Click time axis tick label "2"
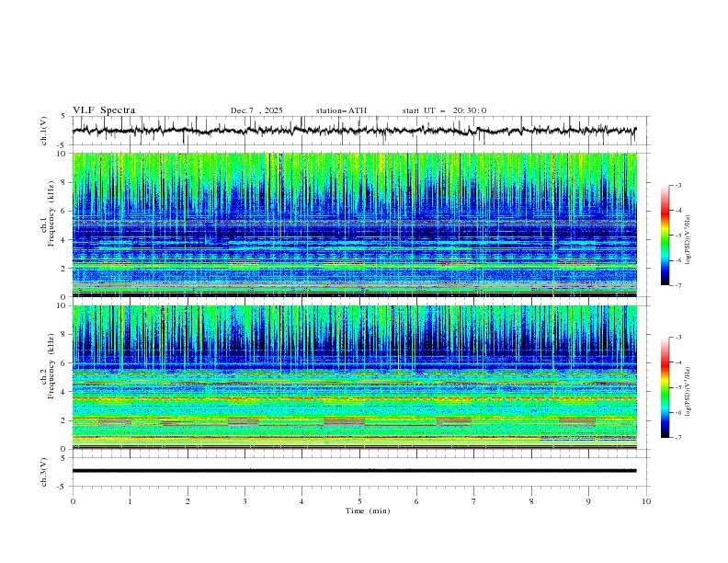The image size is (728, 563). pos(188,501)
